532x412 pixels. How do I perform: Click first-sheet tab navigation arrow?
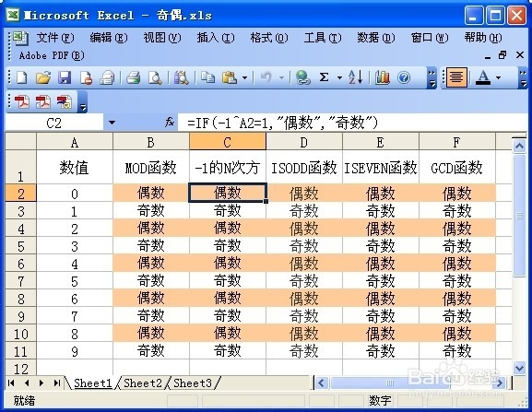point(11,383)
